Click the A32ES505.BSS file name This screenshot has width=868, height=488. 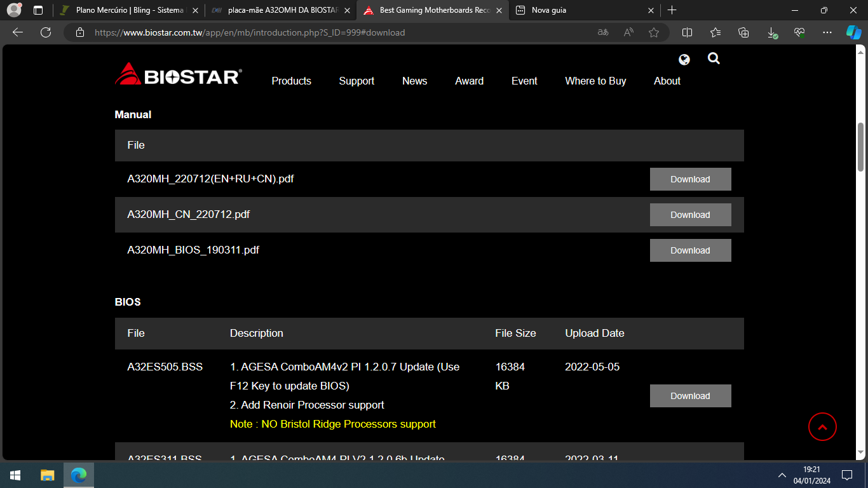pyautogui.click(x=165, y=367)
